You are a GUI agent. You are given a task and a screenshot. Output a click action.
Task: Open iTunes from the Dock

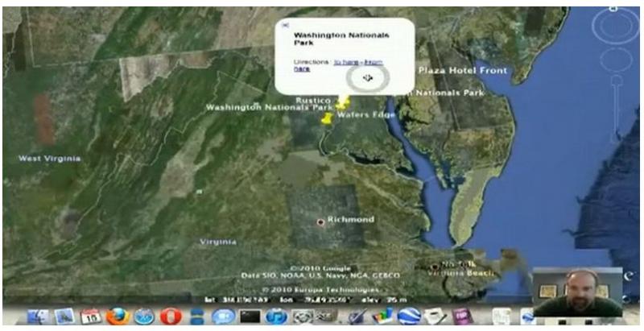(276, 317)
